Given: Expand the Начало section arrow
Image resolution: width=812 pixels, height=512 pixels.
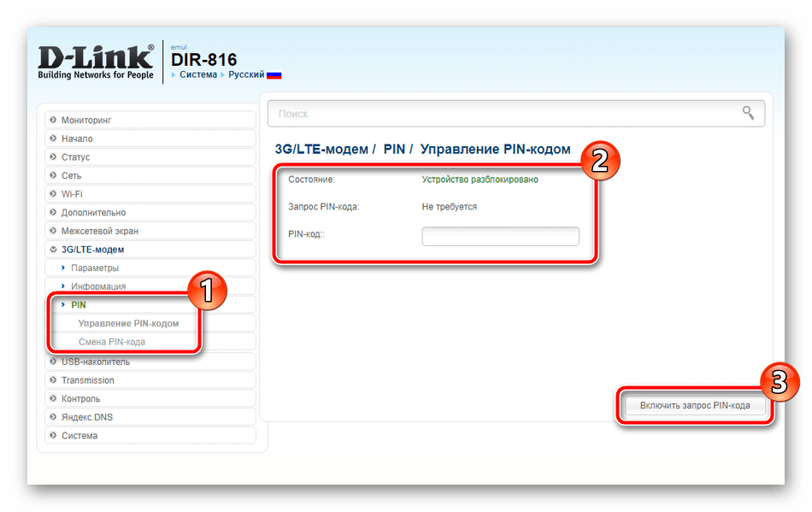Looking at the screenshot, I should 53,138.
